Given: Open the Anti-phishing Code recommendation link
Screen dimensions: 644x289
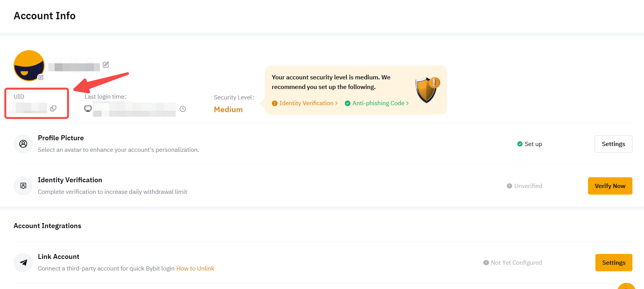Looking at the screenshot, I should pos(379,103).
